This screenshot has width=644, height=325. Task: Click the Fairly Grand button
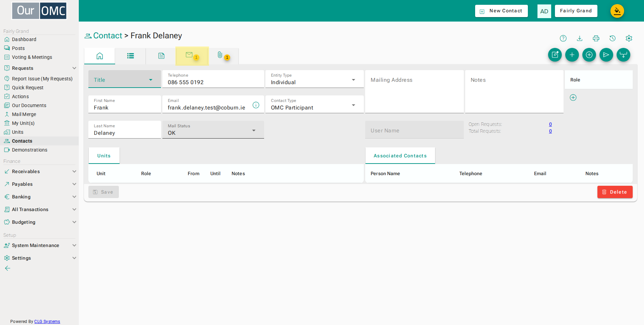click(x=576, y=11)
